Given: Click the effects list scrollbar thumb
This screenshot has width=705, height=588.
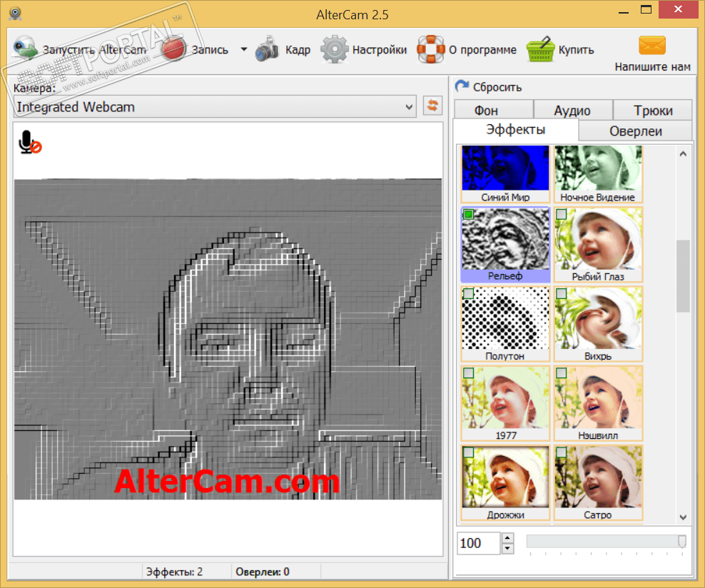Looking at the screenshot, I should pyautogui.click(x=683, y=276).
